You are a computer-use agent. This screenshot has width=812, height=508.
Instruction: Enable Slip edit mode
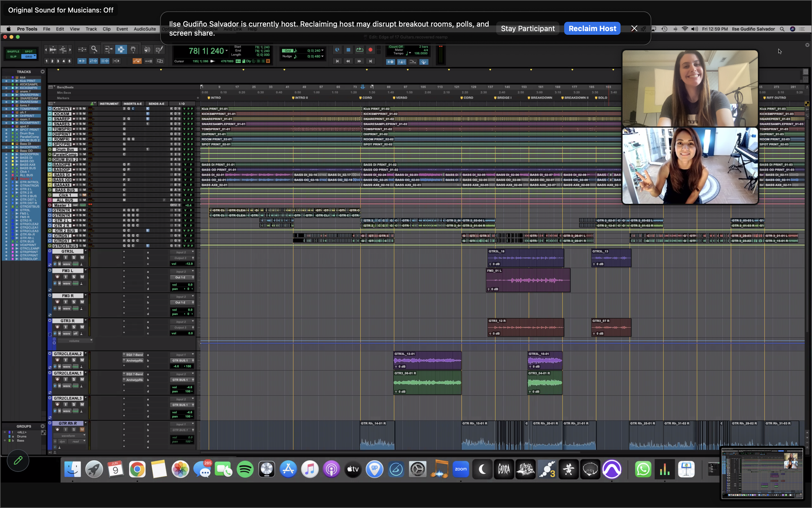pos(13,57)
